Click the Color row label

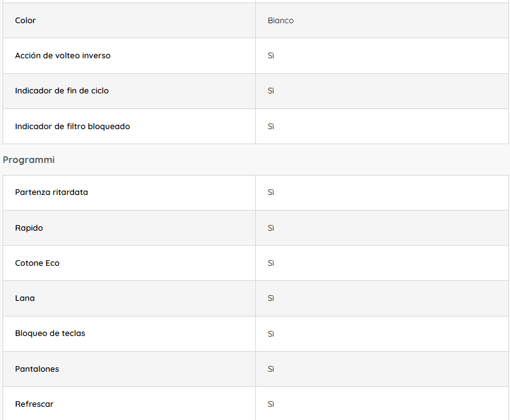26,21
